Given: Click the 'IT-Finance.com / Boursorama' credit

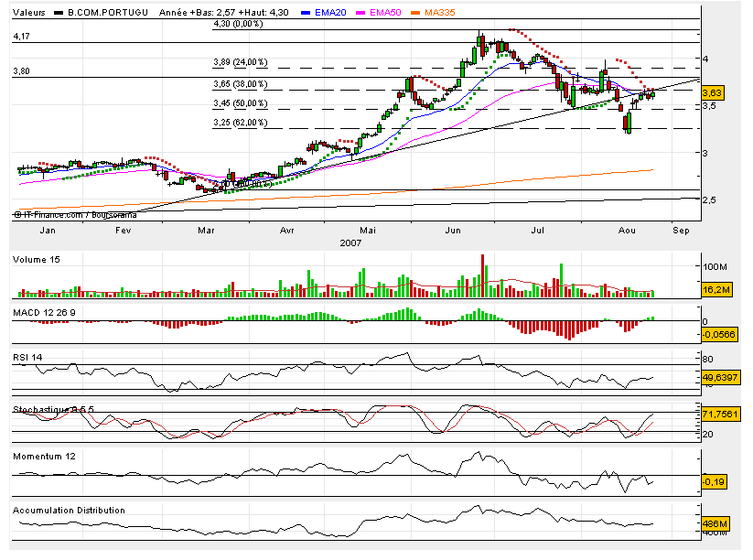Looking at the screenshot, I should [x=75, y=215].
